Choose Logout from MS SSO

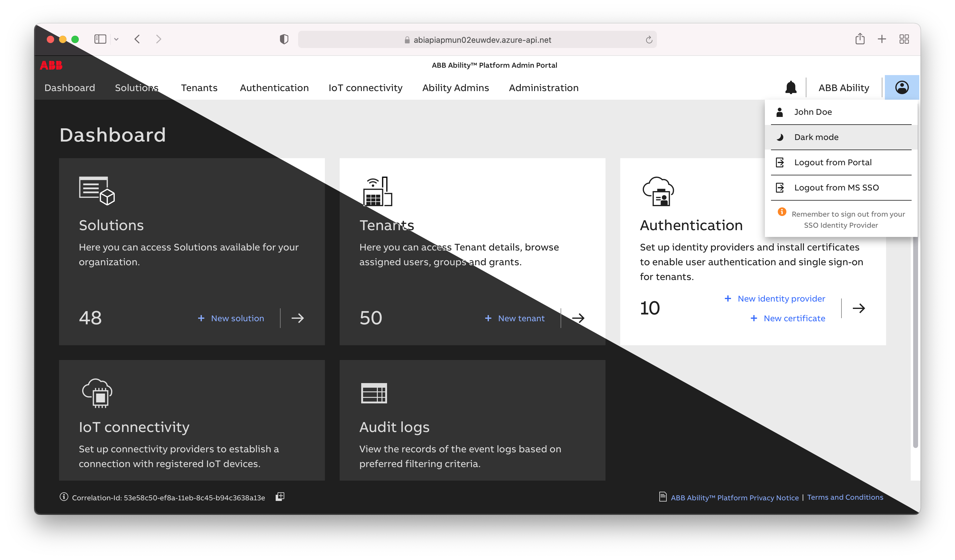(x=841, y=188)
